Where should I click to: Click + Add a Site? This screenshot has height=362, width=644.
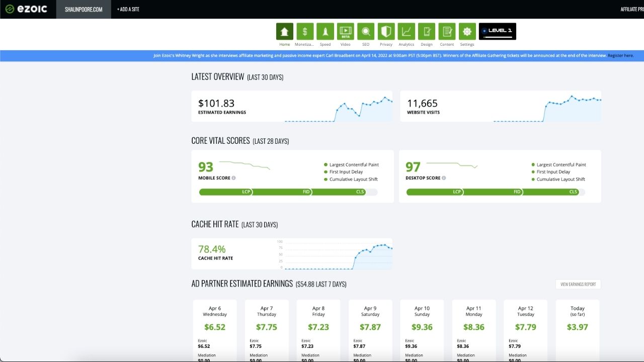(x=128, y=9)
